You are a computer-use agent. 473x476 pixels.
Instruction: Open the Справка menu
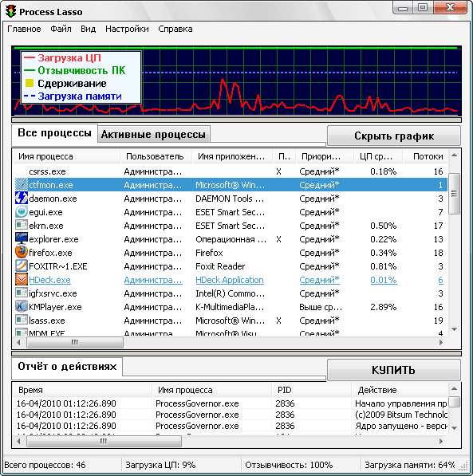pos(175,30)
